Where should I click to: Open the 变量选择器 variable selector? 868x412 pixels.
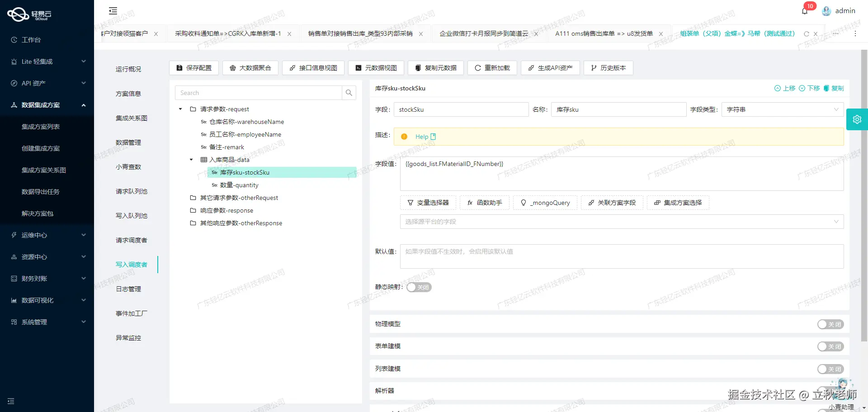[428, 203]
